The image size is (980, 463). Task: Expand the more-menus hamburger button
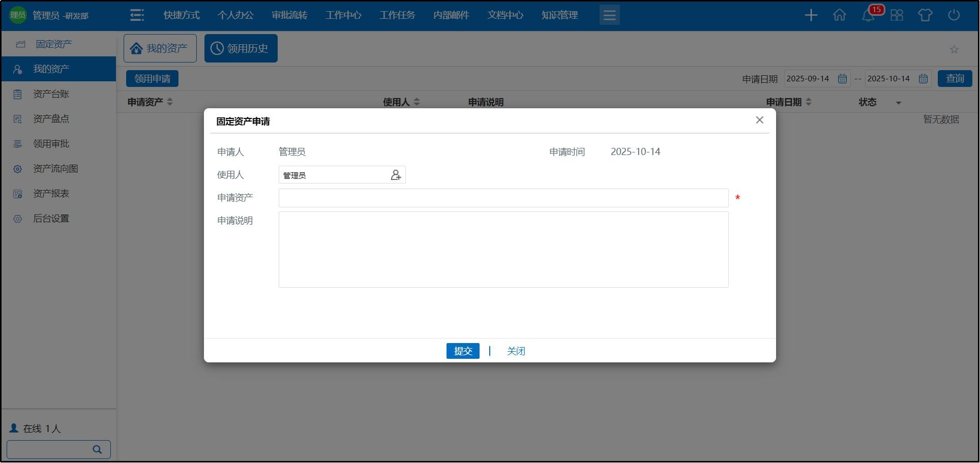(609, 15)
